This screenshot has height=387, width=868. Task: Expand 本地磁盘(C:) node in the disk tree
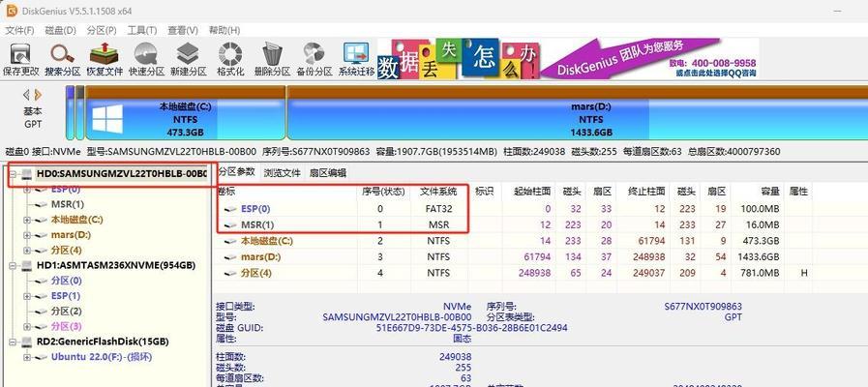point(26,220)
